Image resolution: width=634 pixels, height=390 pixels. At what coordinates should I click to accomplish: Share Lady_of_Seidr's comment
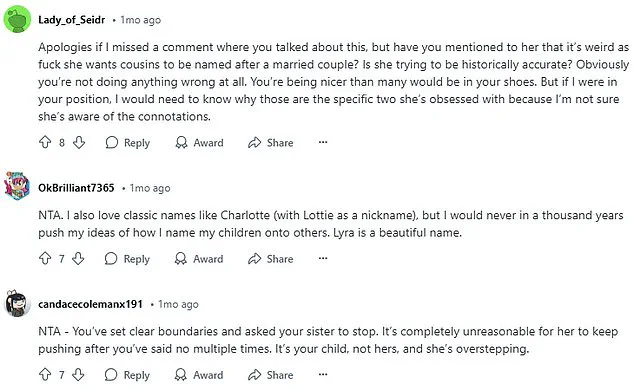click(x=271, y=143)
